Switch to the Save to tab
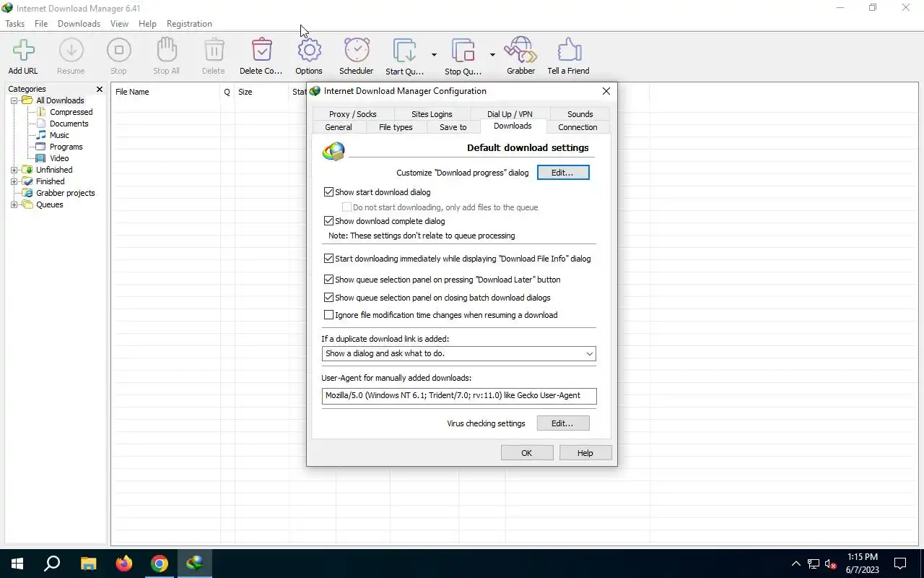Screen dimensions: 924x578 point(453,127)
